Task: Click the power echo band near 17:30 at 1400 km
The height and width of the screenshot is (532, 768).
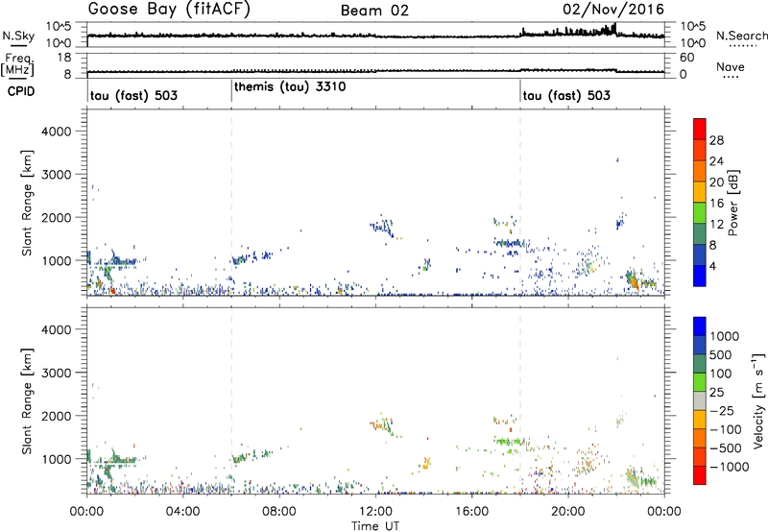Action: (x=510, y=243)
